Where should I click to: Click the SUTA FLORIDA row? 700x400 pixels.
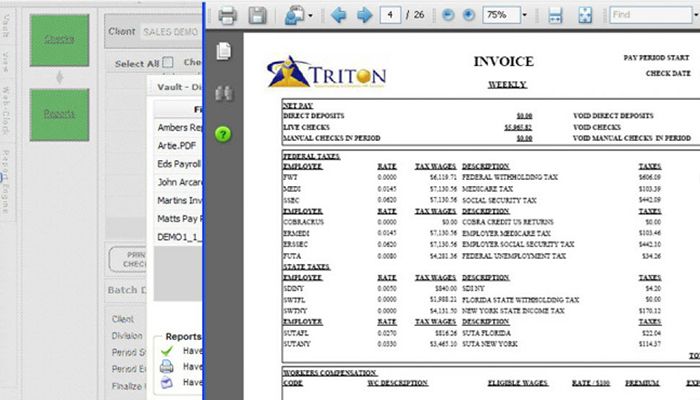pos(472,333)
